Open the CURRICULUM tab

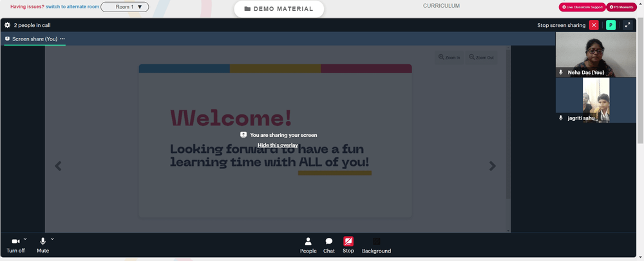pyautogui.click(x=441, y=6)
